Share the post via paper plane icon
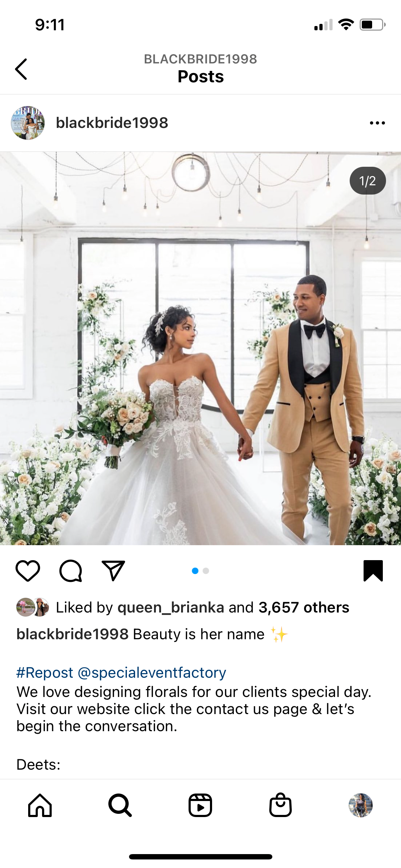 pyautogui.click(x=113, y=571)
